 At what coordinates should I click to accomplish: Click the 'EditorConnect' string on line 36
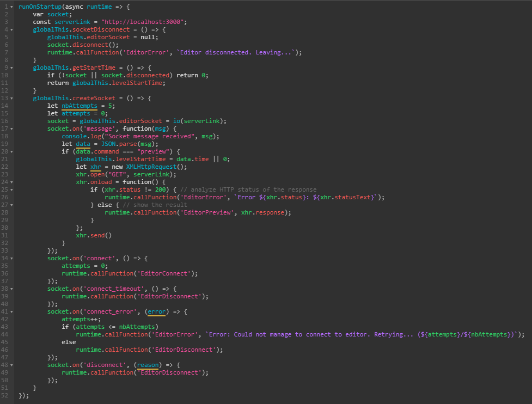164,274
